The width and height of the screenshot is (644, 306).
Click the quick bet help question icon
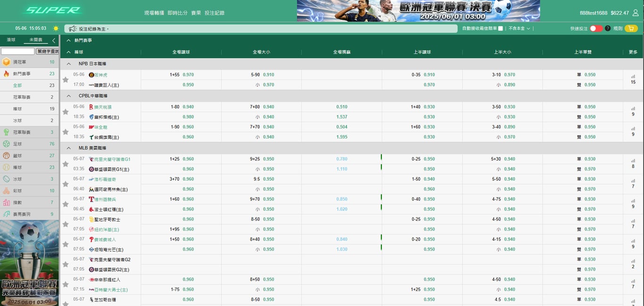608,28
